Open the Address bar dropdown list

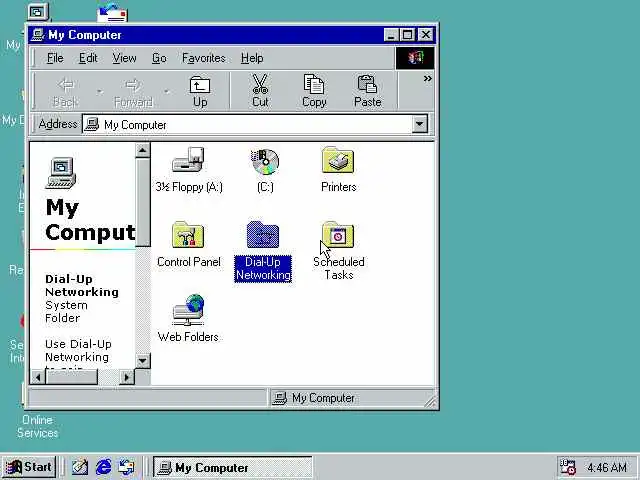419,124
